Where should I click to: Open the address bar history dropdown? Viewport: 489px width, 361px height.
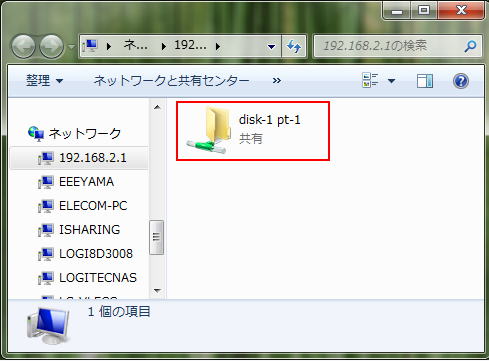point(272,46)
